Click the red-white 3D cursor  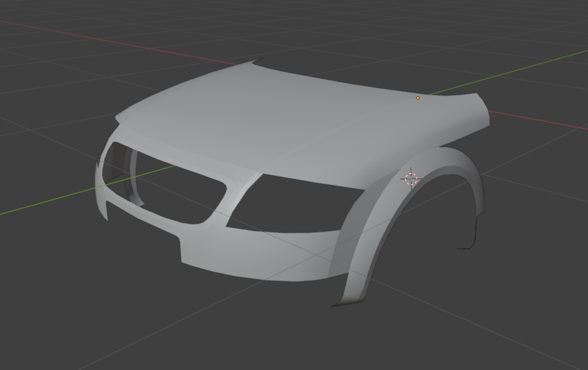click(x=411, y=179)
